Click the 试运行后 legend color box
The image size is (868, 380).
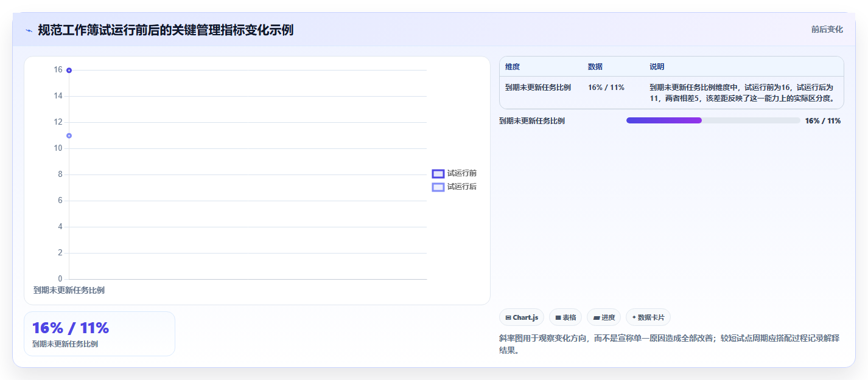[438, 187]
